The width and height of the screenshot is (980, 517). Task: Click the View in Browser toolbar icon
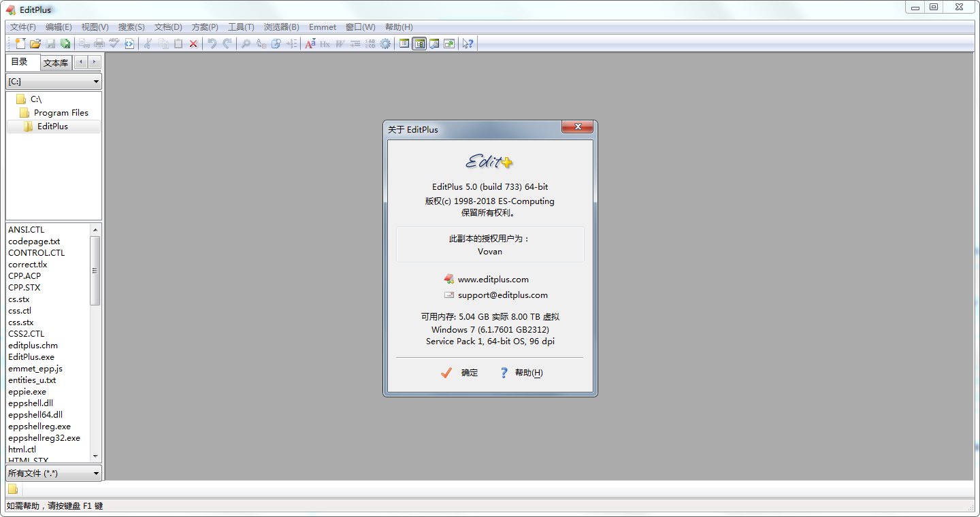[129, 44]
